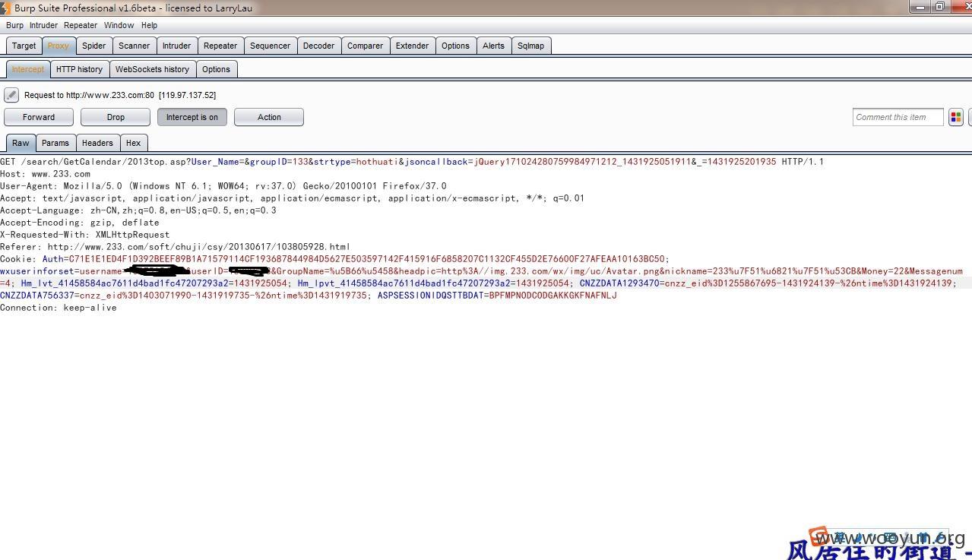Click the Request to http://www.233.com:80 label
Image resolution: width=972 pixels, height=560 pixels.
tap(120, 95)
